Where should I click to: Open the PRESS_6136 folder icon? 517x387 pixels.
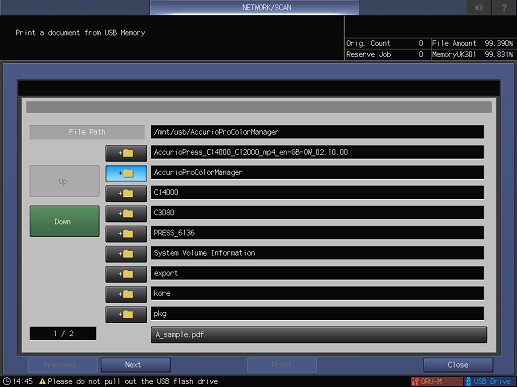126,234
